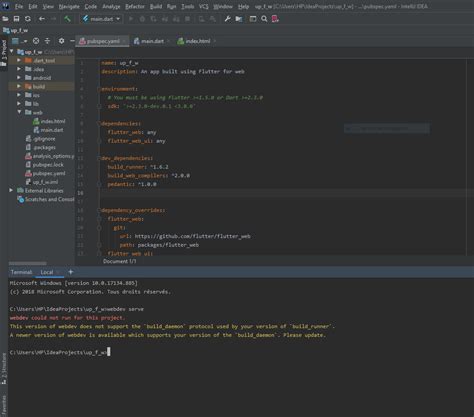Open Settings via the wrench icon
474x417 pixels.
coord(228,19)
